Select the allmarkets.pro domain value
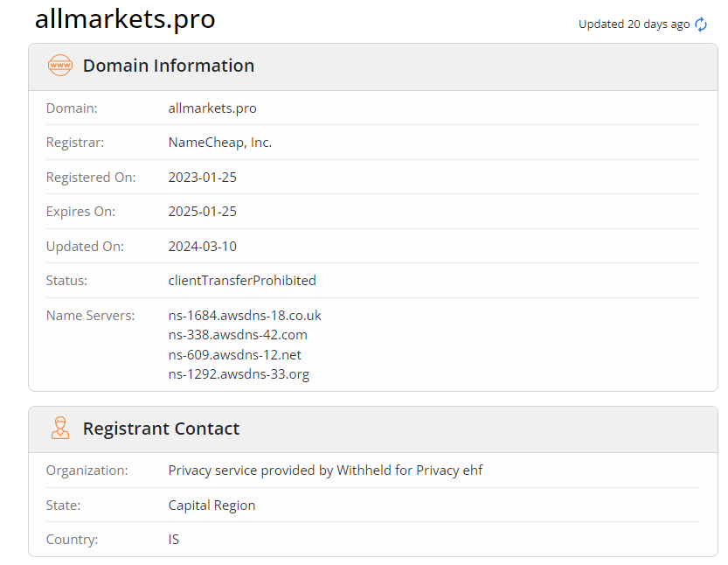This screenshot has height=565, width=728. (212, 108)
